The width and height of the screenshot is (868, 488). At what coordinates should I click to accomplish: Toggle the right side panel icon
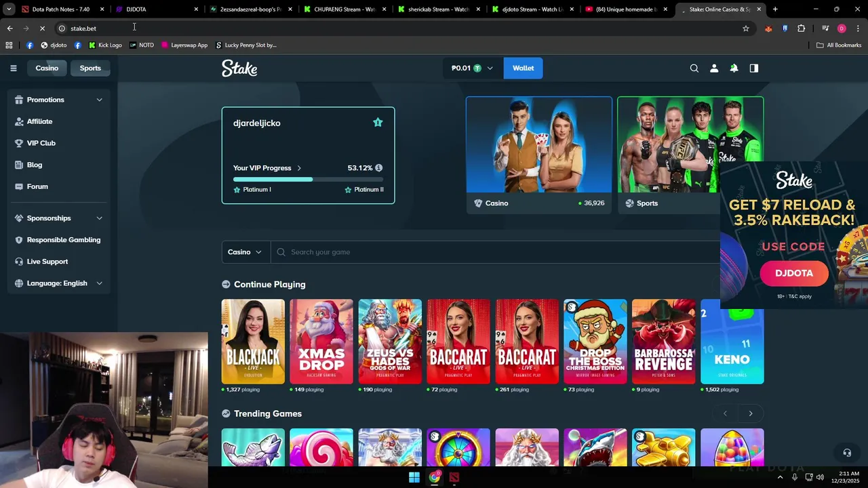(x=753, y=68)
